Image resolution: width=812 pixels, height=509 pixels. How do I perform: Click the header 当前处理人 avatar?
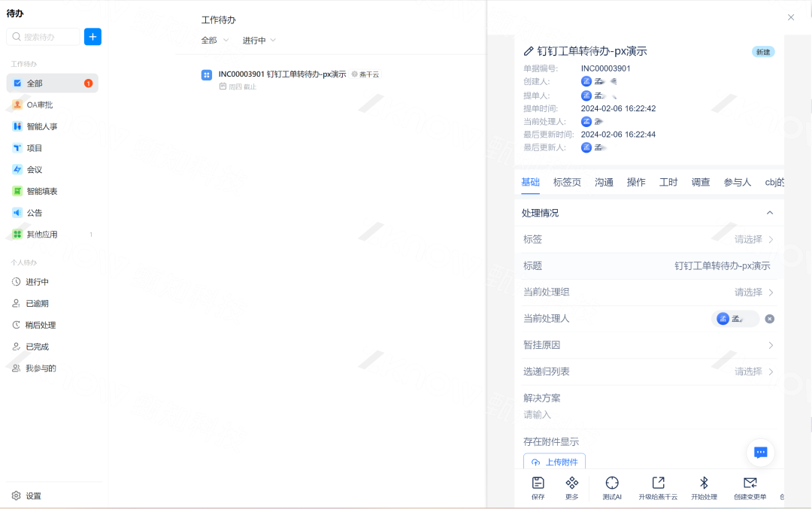(x=586, y=121)
